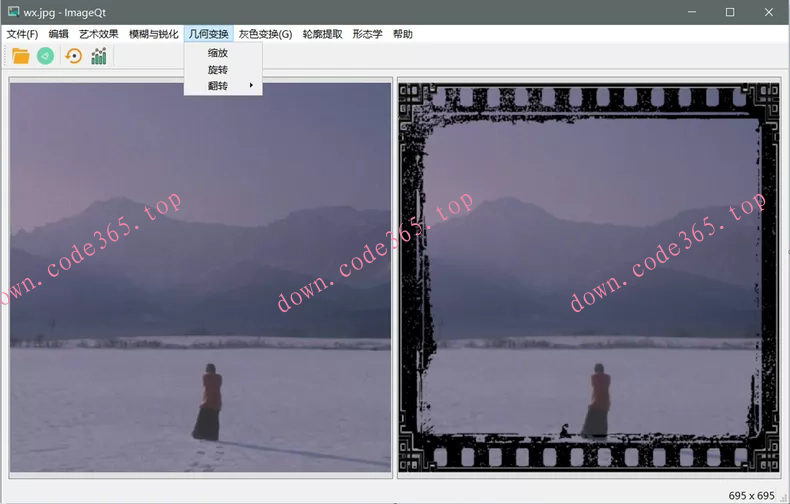
Task: Open the 灰色变换(G) menu
Action: pos(266,34)
